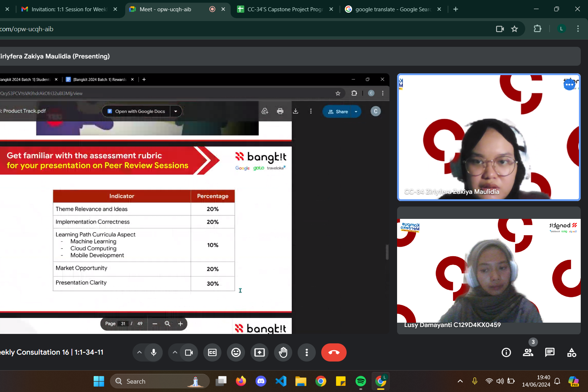Expand video settings arrow beside camera
This screenshot has height=392, width=588.
[x=175, y=352]
